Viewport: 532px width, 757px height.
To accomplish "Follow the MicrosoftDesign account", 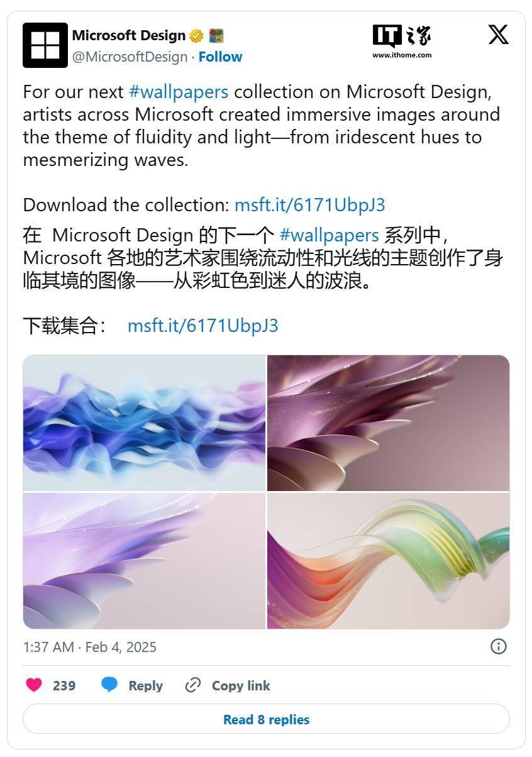I will click(x=220, y=57).
